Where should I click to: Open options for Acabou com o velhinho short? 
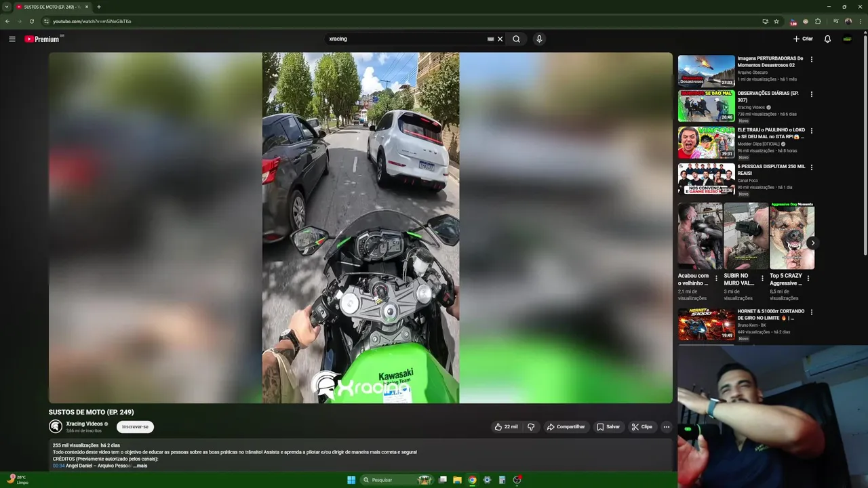point(716,278)
